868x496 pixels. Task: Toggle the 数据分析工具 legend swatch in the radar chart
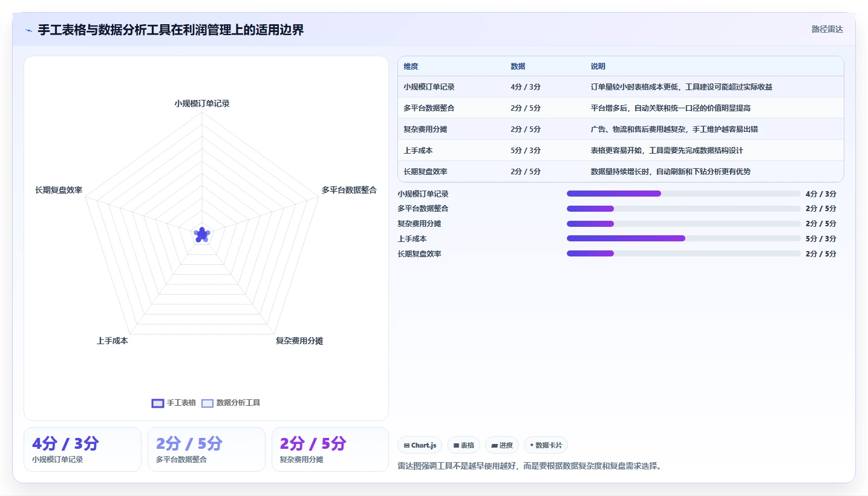[x=207, y=403]
